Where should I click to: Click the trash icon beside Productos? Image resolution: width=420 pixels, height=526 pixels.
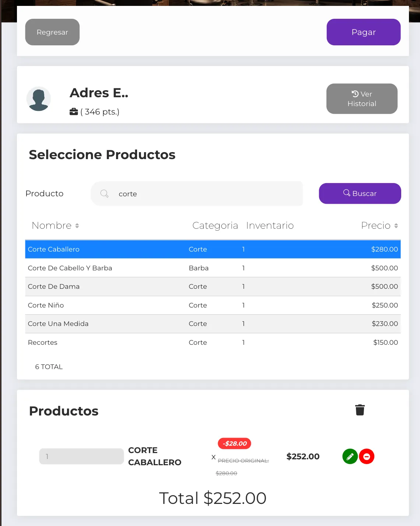click(x=360, y=410)
